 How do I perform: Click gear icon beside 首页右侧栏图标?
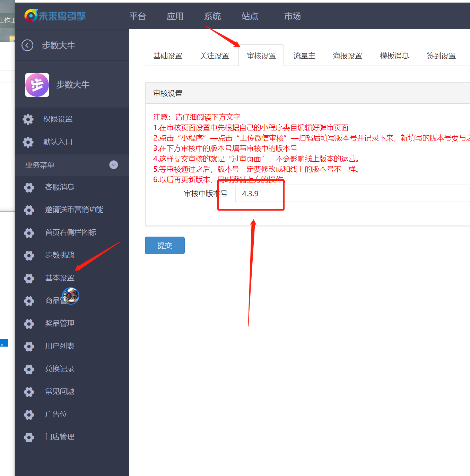[x=29, y=233]
